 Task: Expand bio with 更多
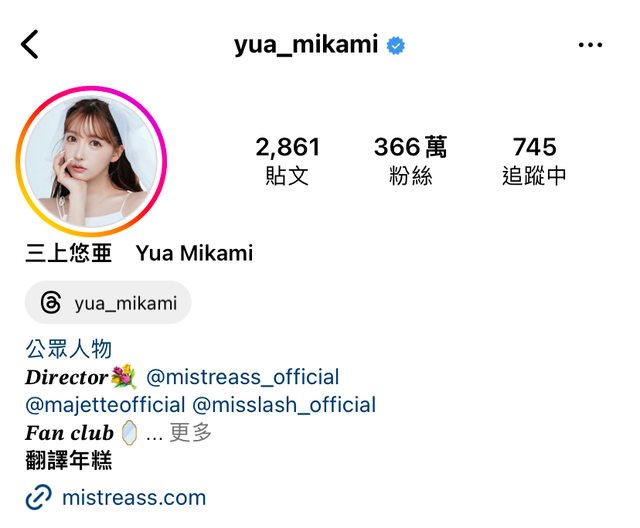[191, 433]
